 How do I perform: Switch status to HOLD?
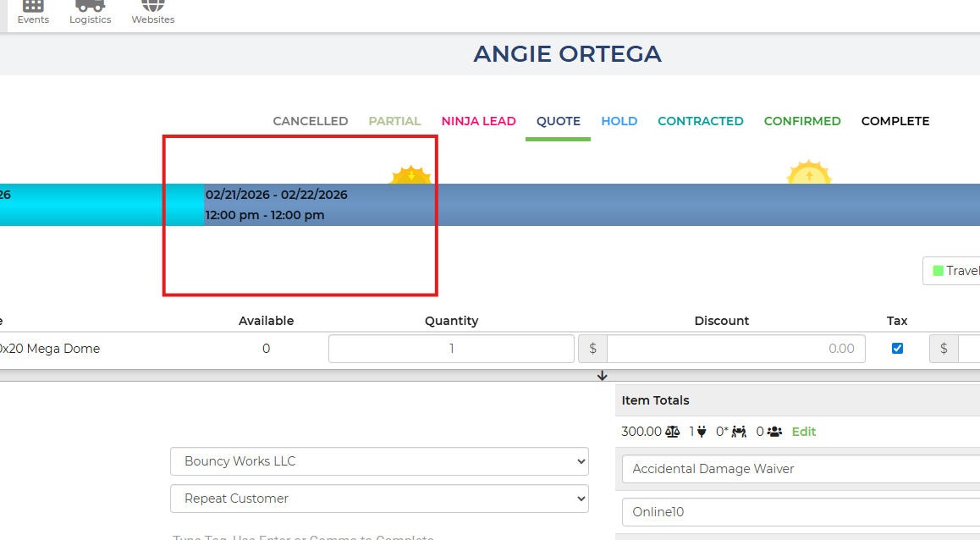click(x=619, y=121)
